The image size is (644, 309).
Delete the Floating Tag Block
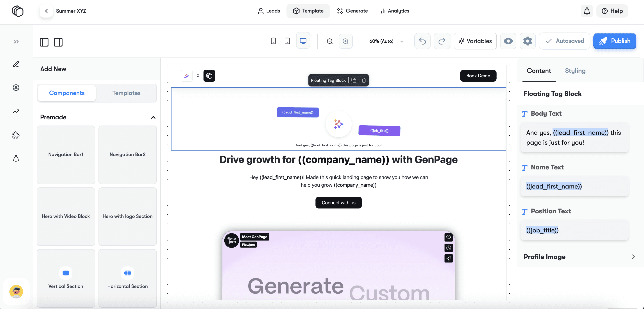(364, 80)
